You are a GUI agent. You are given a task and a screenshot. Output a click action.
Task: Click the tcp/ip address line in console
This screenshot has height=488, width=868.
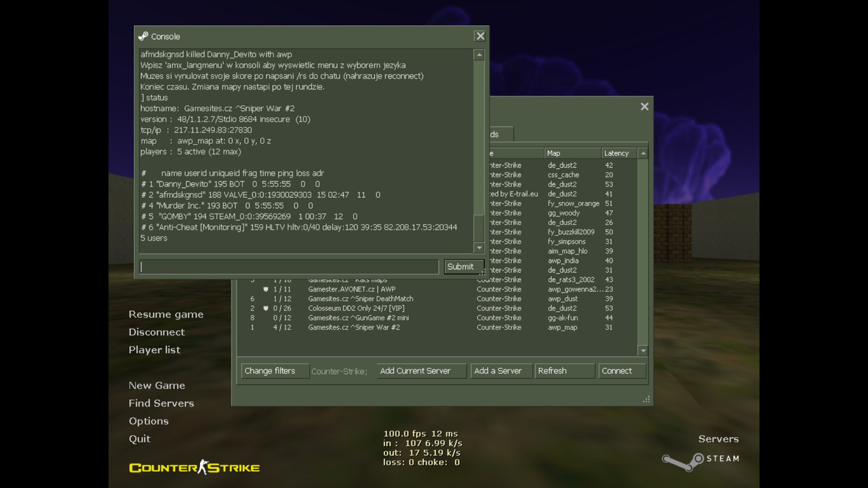click(x=196, y=130)
